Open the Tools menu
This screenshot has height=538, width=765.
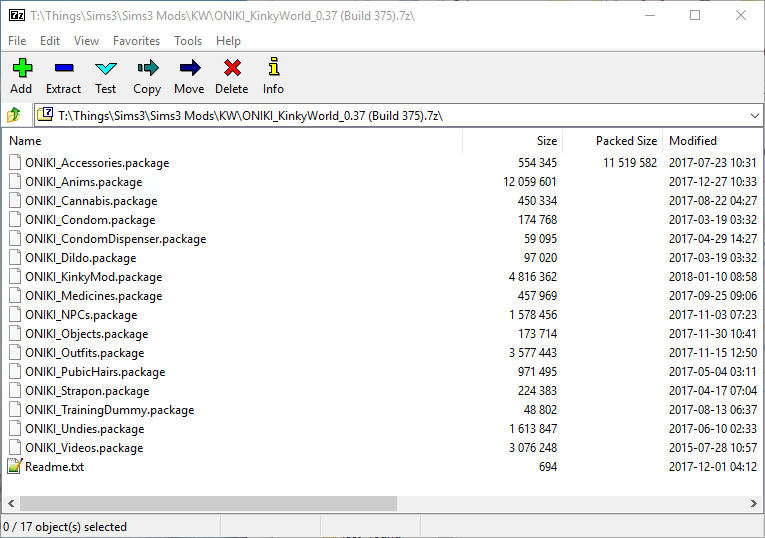(188, 41)
